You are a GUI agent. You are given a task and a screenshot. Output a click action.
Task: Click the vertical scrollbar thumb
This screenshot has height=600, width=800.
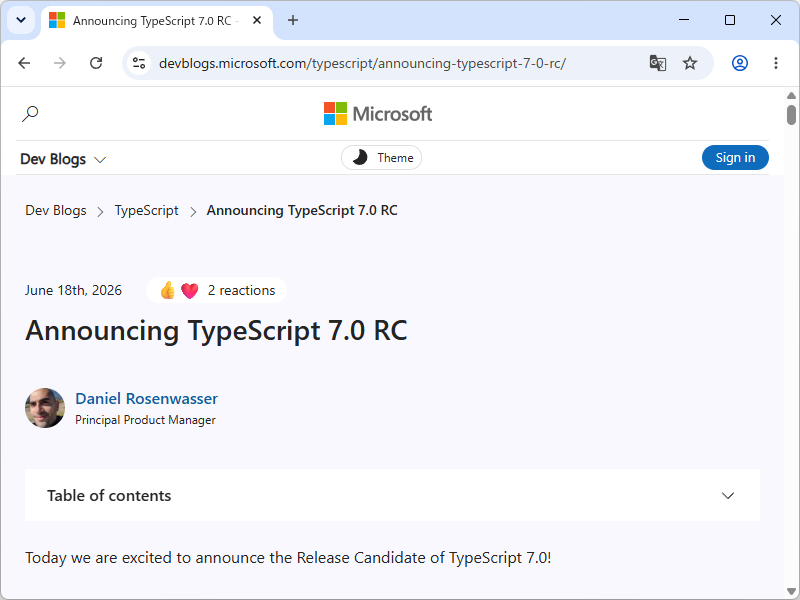pyautogui.click(x=791, y=115)
